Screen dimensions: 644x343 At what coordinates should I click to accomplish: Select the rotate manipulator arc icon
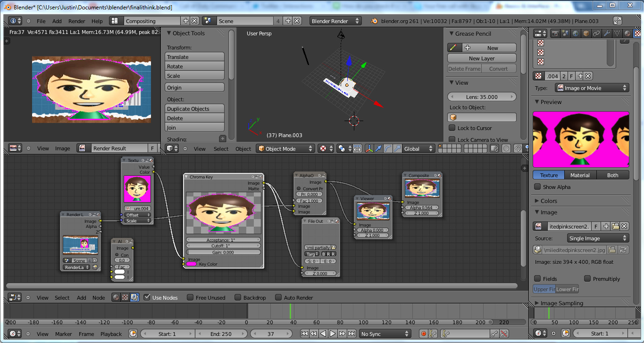pos(387,148)
